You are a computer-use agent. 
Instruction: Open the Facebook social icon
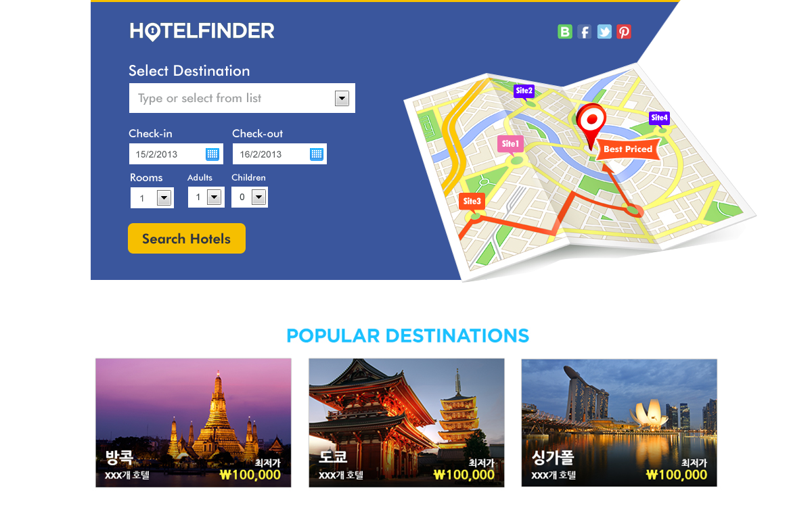click(585, 31)
